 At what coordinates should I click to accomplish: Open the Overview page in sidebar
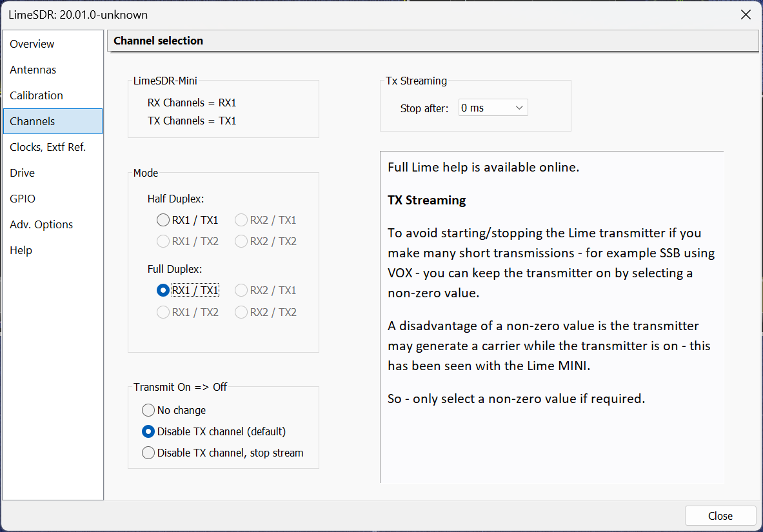[x=32, y=44]
